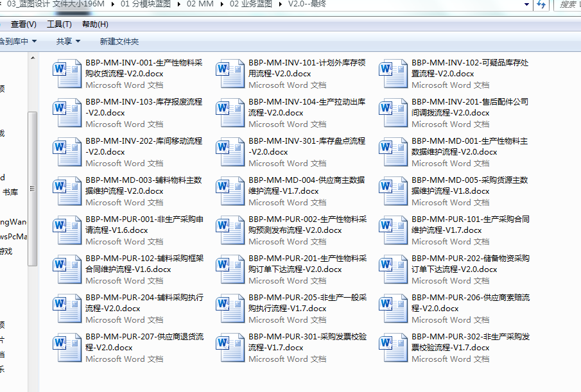Select BBP-MM-MD-004 supplier master data file icon
This screenshot has width=581, height=392.
click(230, 191)
